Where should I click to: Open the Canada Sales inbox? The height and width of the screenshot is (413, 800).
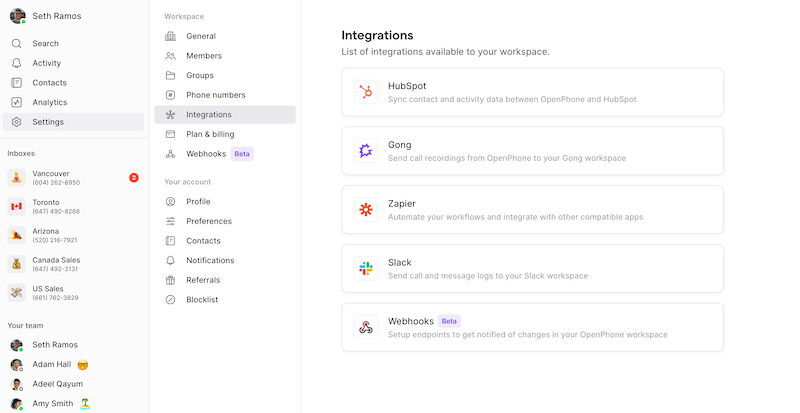[x=73, y=264]
